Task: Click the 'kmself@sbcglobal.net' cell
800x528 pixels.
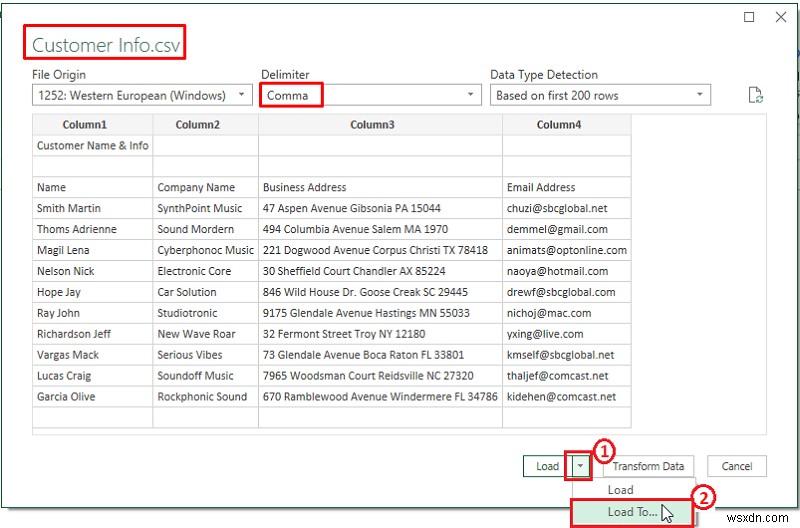Action: tap(567, 355)
